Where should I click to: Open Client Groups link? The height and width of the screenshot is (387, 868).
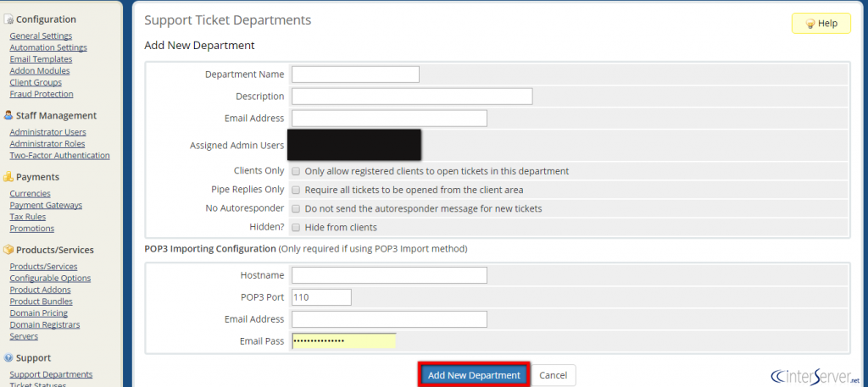click(x=36, y=82)
